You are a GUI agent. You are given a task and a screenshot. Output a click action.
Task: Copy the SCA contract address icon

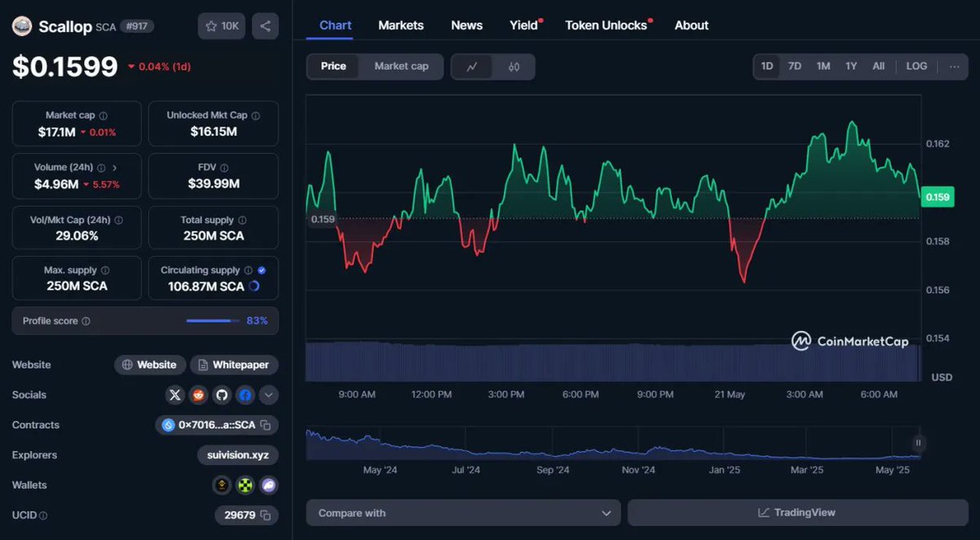coord(265,426)
